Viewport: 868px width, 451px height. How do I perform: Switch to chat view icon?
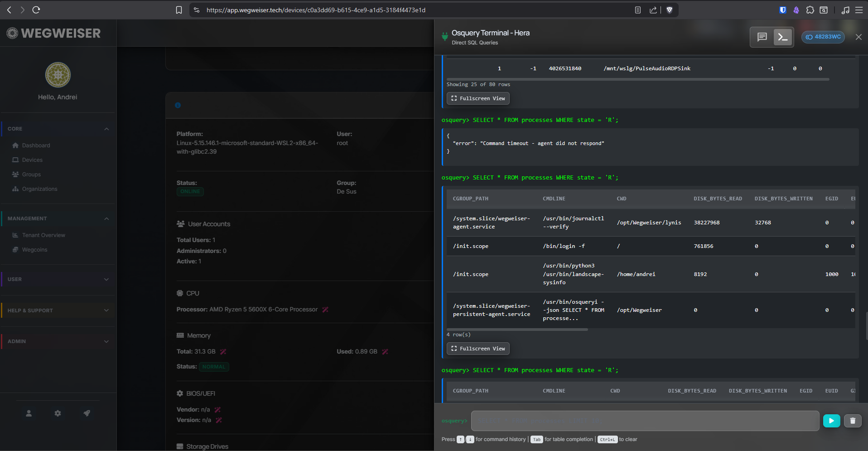pyautogui.click(x=762, y=37)
